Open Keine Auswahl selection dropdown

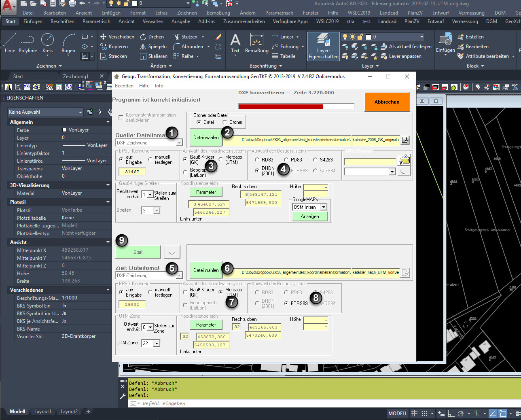pos(45,112)
